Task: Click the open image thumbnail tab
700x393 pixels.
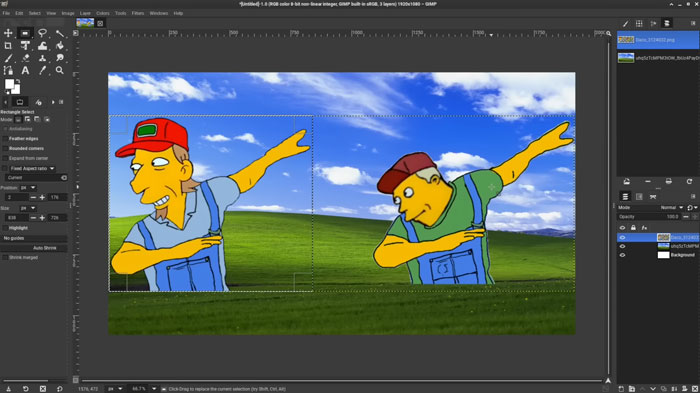Action: pyautogui.click(x=85, y=23)
